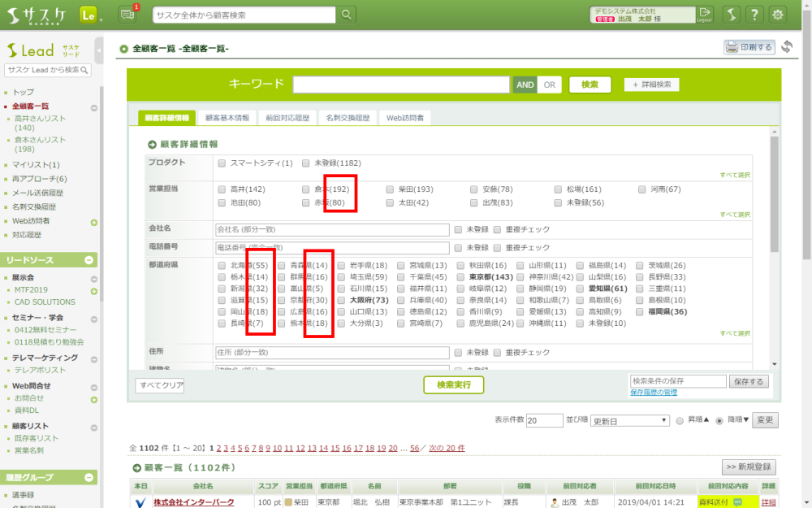This screenshot has width=812, height=508.
Task: Select the 昇順 ascending radio button
Action: 680,421
